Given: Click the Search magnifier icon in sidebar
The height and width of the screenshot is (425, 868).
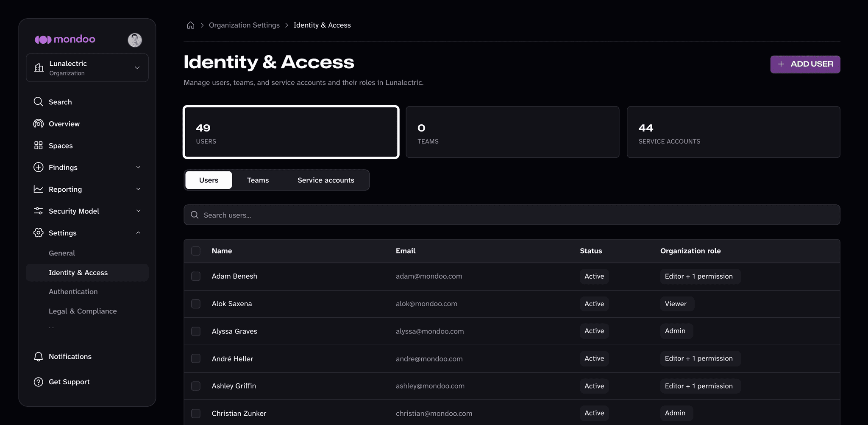Looking at the screenshot, I should (x=39, y=102).
